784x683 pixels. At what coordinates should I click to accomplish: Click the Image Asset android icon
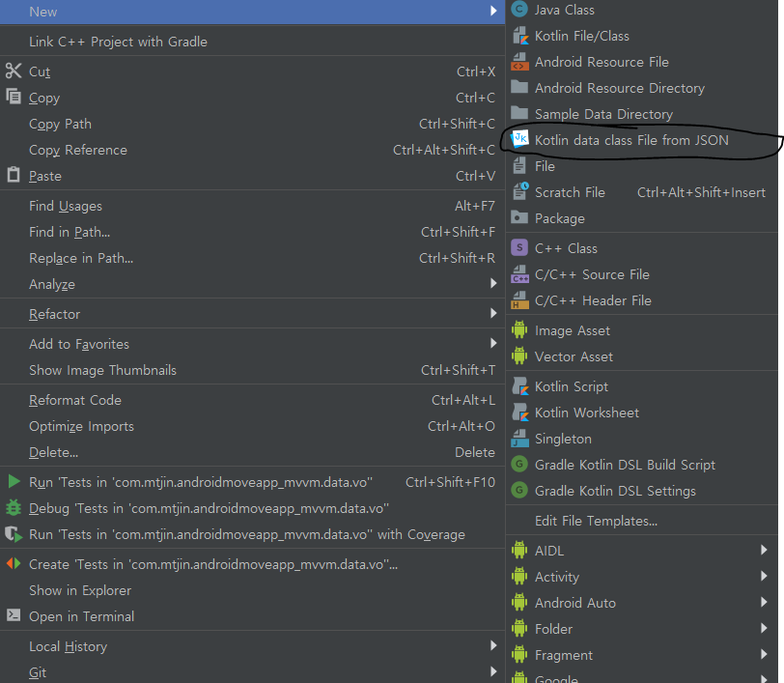pos(519,329)
